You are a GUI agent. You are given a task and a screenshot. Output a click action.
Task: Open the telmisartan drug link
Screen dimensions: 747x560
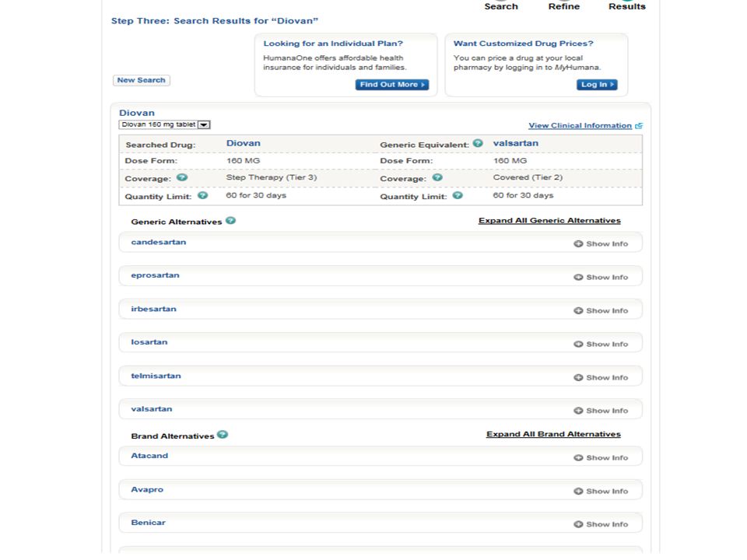[156, 376]
